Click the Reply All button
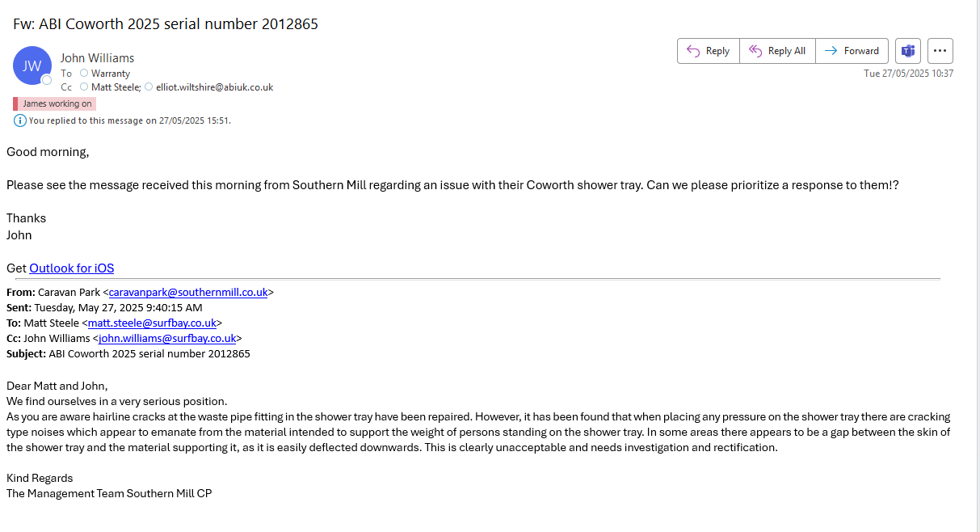980x532 pixels. 777,51
